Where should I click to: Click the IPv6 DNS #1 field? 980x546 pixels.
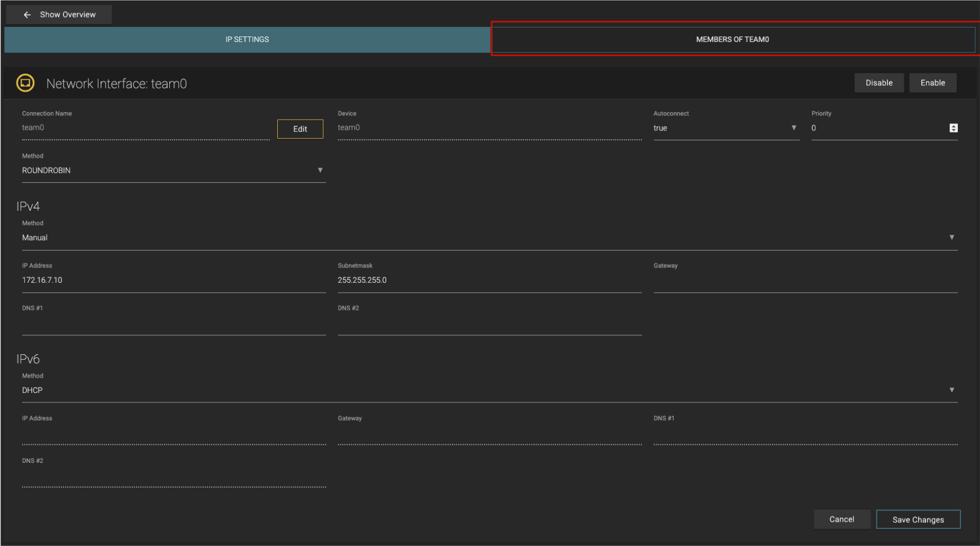pyautogui.click(x=805, y=433)
